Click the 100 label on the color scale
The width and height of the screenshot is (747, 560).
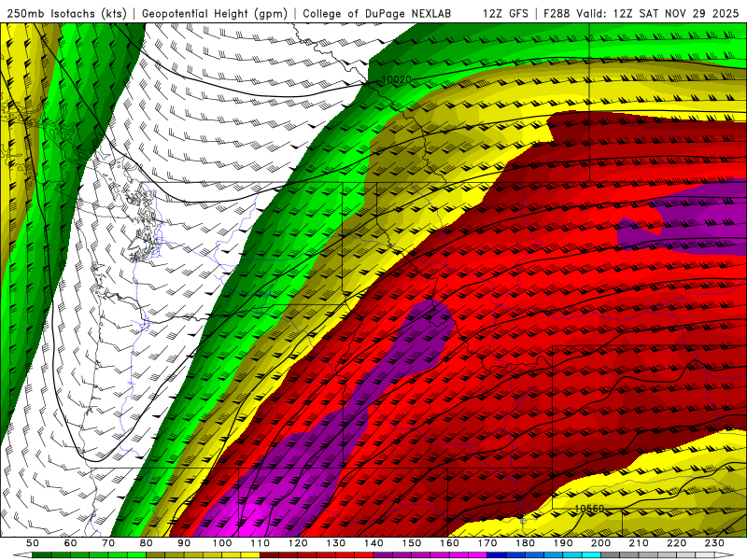point(221,543)
